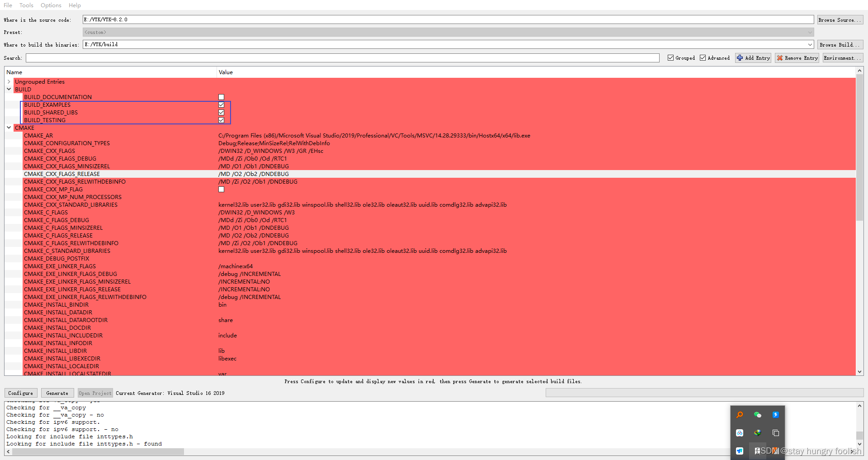This screenshot has width=868, height=460.
Task: Select the CMAKE_CXX_FLAGS_DEBUG entry
Action: (60, 159)
